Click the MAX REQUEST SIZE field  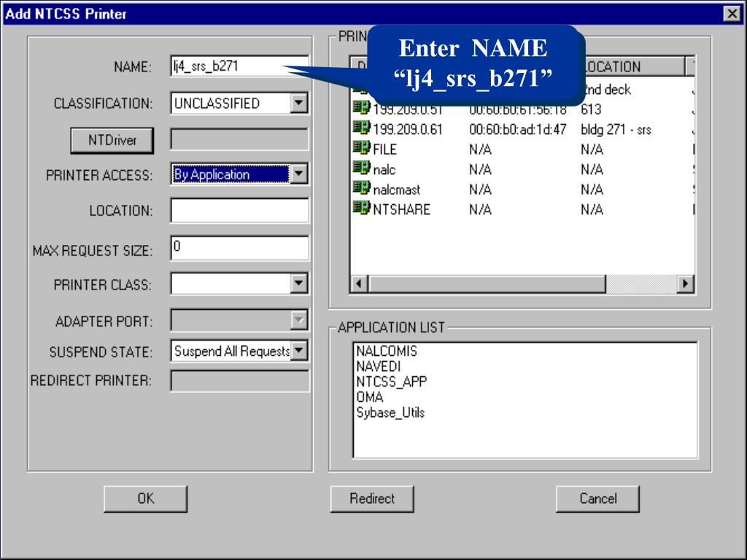(x=239, y=248)
